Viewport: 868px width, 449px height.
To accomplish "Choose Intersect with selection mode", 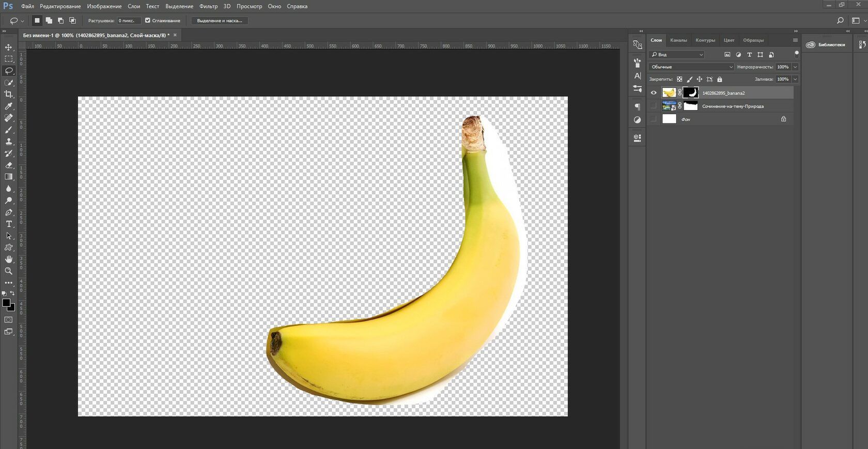I will [73, 21].
